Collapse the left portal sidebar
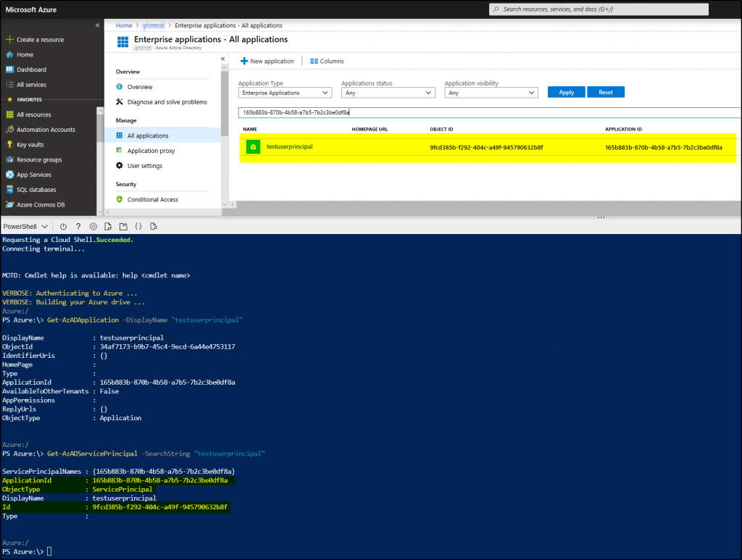The width and height of the screenshot is (742, 560). pos(98,25)
